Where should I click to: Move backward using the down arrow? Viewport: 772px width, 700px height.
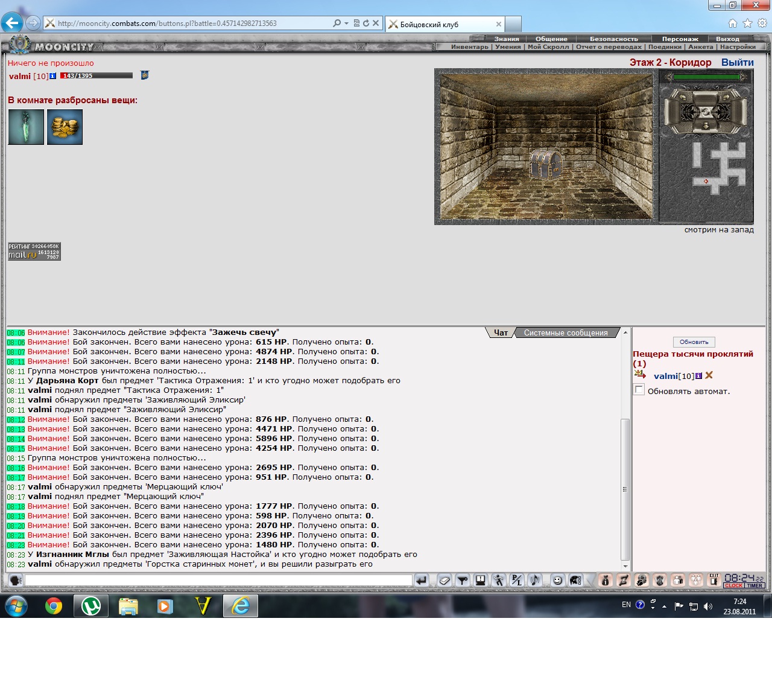coord(706,127)
